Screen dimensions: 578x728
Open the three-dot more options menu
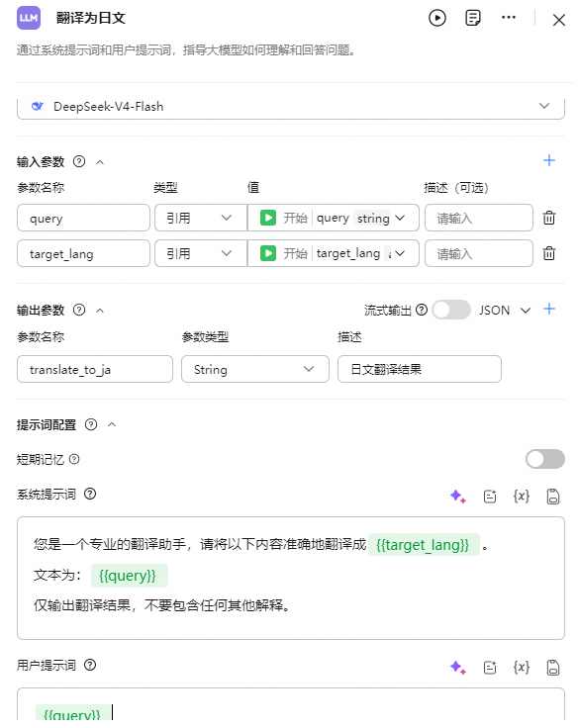click(509, 18)
